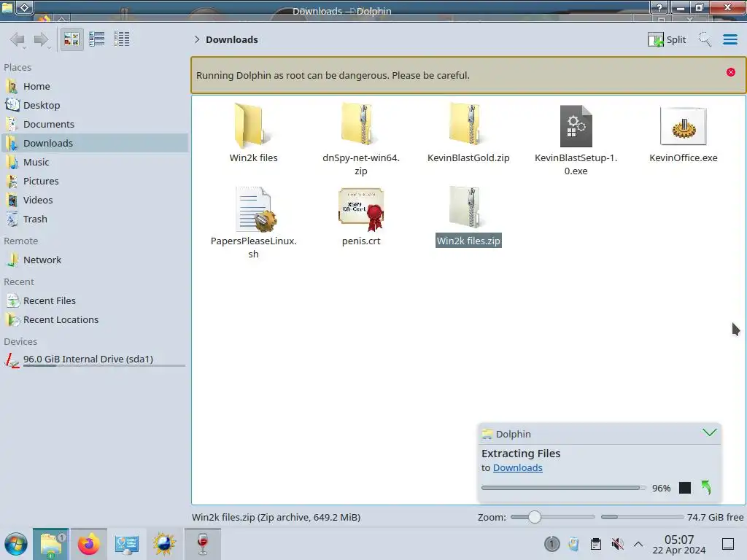
Task: Click the vault tray icon
Action: (x=573, y=544)
